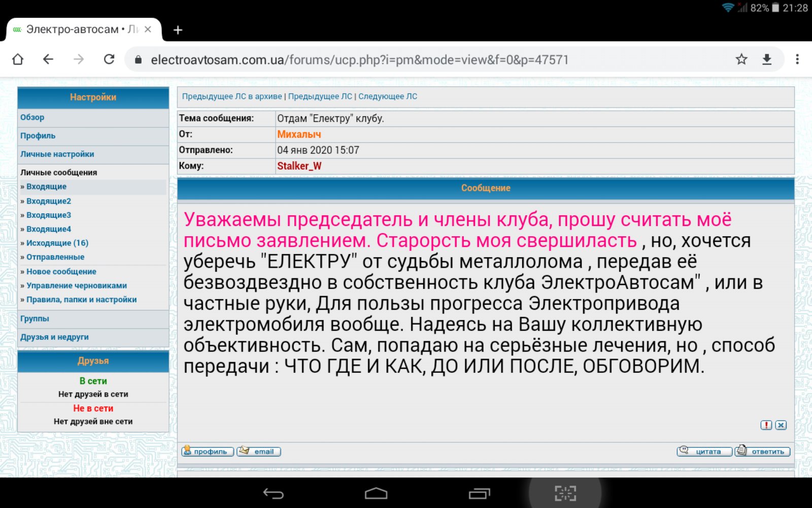
Task: Click the 'профиль' button below the message
Action: point(208,451)
